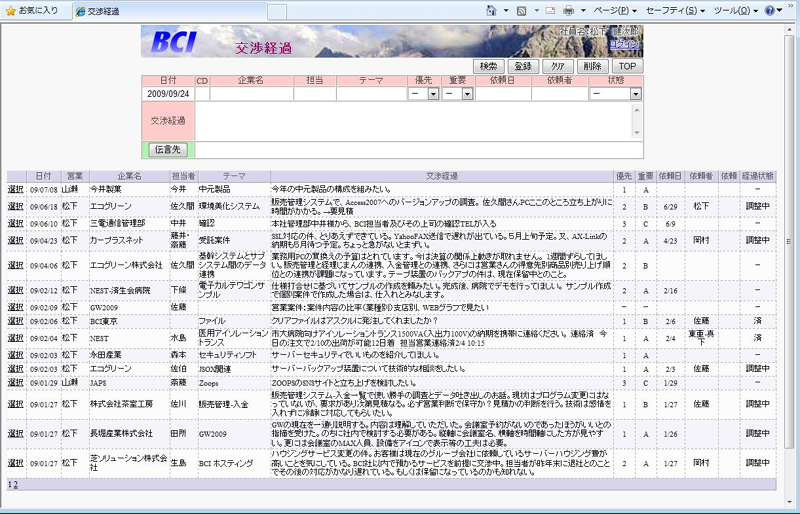Click 選択 for the NEST-済生会病院 row
Viewport: 800px width, 514px height.
tap(15, 290)
